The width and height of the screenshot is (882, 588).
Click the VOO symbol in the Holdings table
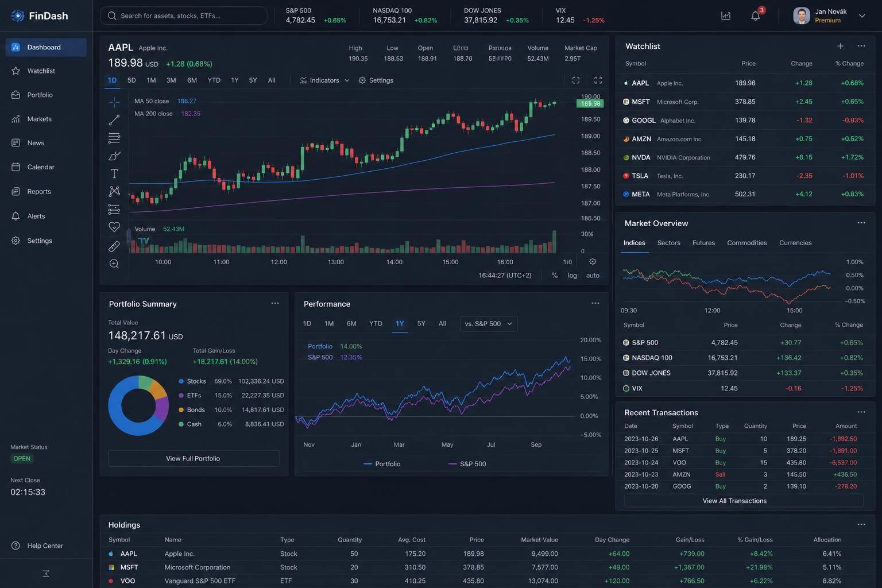(x=127, y=581)
